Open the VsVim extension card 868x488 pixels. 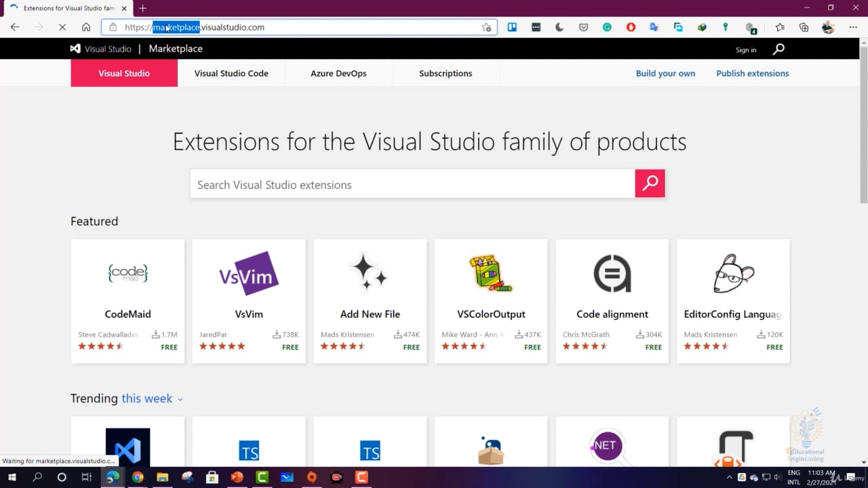(249, 301)
